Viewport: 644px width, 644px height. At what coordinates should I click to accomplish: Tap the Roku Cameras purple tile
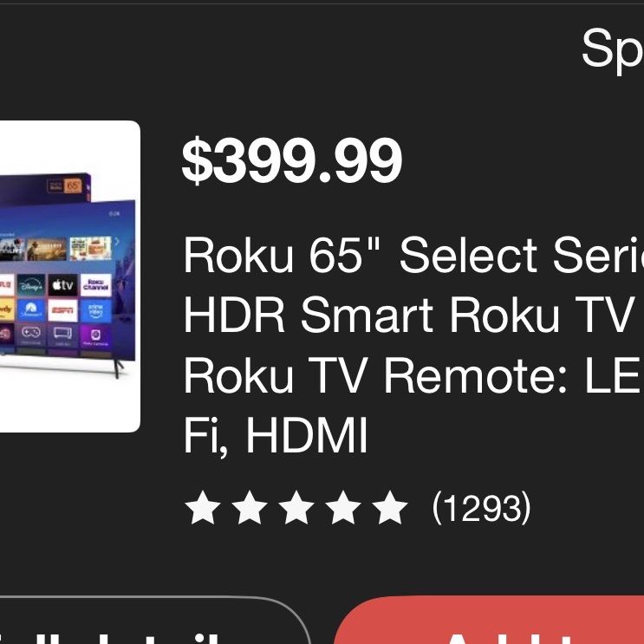coord(95,335)
